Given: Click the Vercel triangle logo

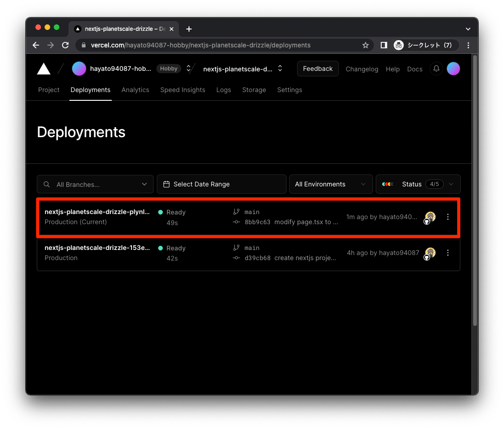Looking at the screenshot, I should point(44,69).
